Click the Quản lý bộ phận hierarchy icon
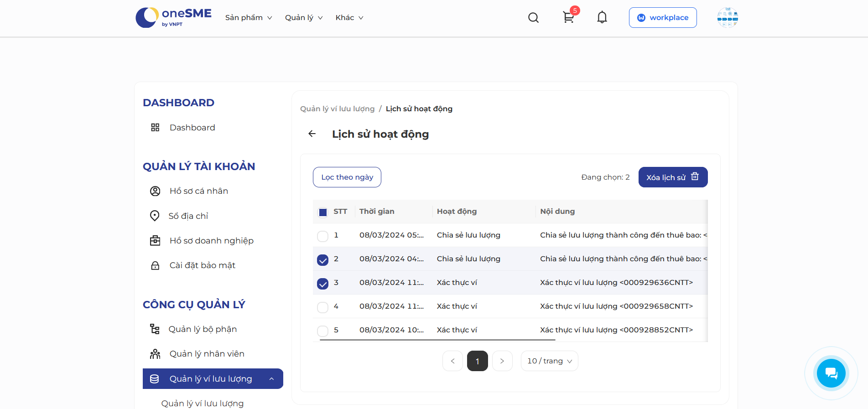Image resolution: width=868 pixels, height=409 pixels. (x=155, y=329)
